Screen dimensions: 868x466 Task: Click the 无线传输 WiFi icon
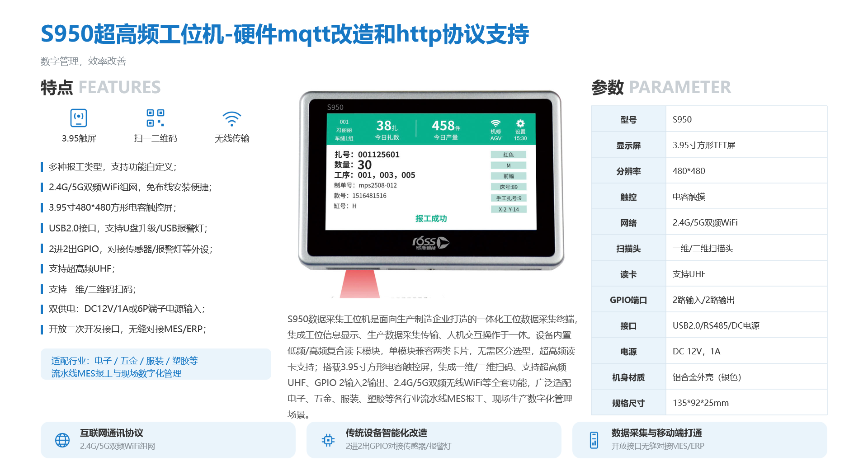pyautogui.click(x=232, y=118)
